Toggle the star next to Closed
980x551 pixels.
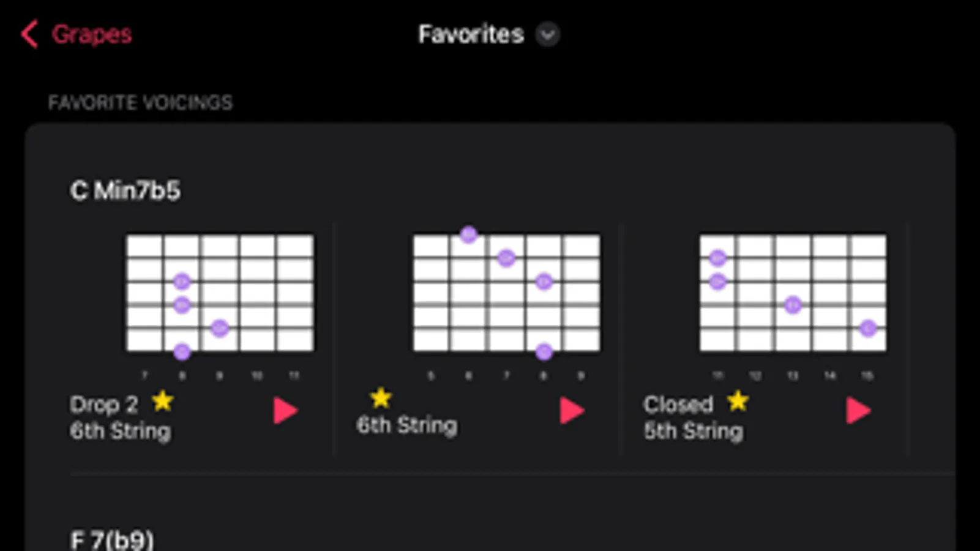(738, 402)
